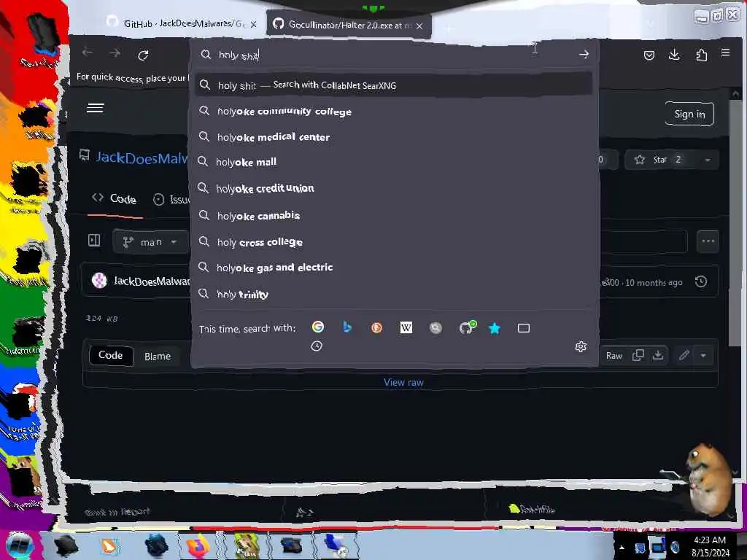Search this time with DuckDuckGo icon
747x560 pixels.
point(376,327)
